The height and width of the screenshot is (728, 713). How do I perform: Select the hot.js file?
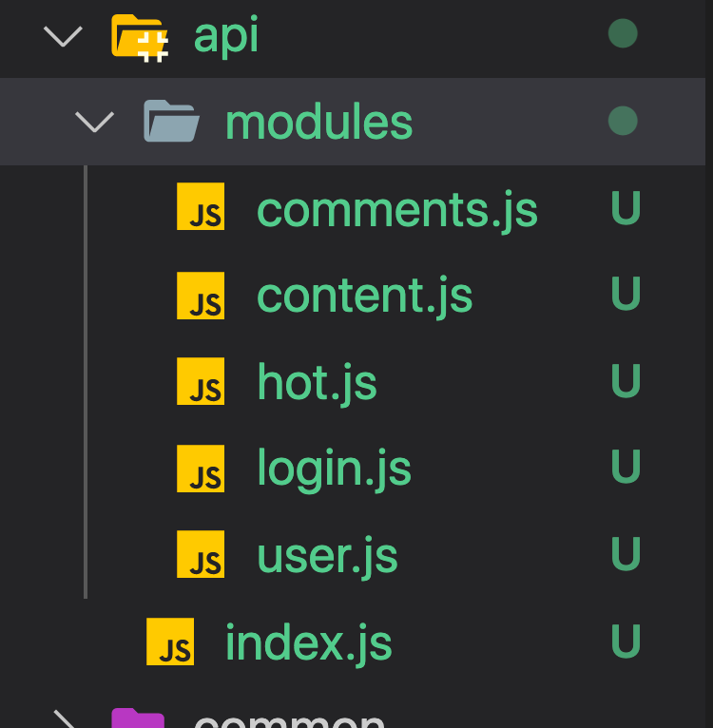[x=317, y=383]
